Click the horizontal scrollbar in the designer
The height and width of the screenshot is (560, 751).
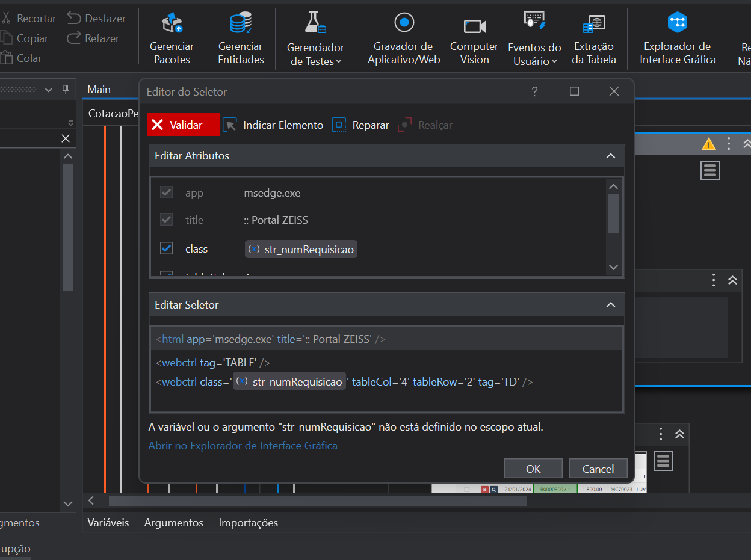tap(318, 500)
